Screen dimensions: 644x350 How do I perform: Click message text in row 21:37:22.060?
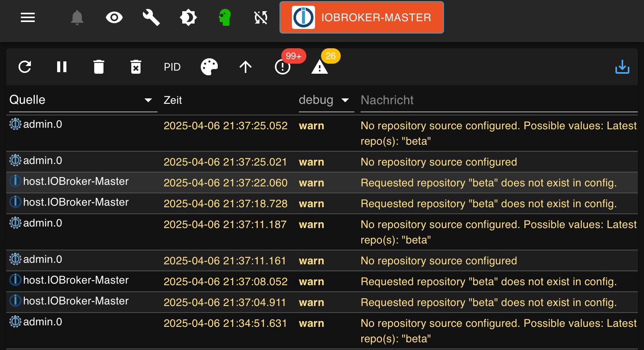click(x=488, y=183)
